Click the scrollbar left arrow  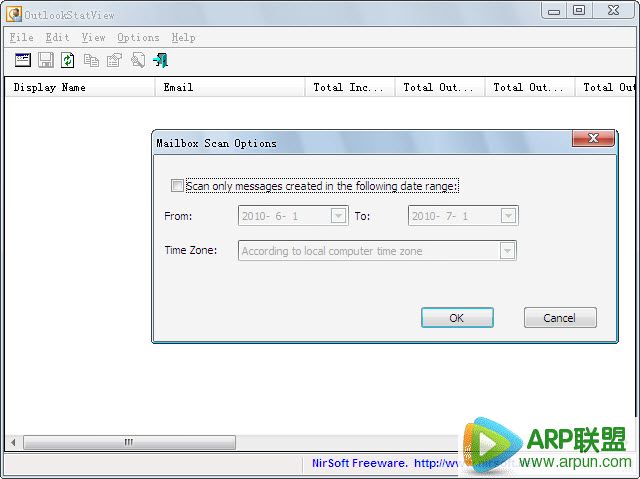[x=13, y=442]
